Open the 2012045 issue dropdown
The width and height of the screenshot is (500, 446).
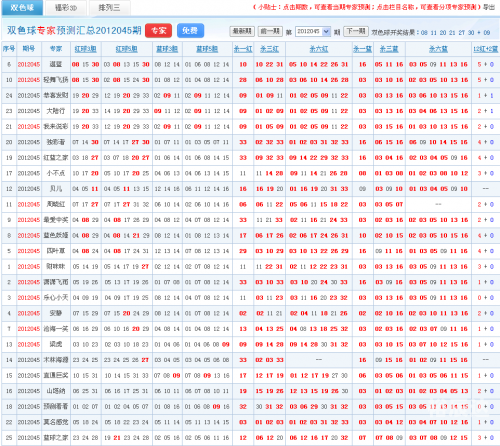pos(313,31)
